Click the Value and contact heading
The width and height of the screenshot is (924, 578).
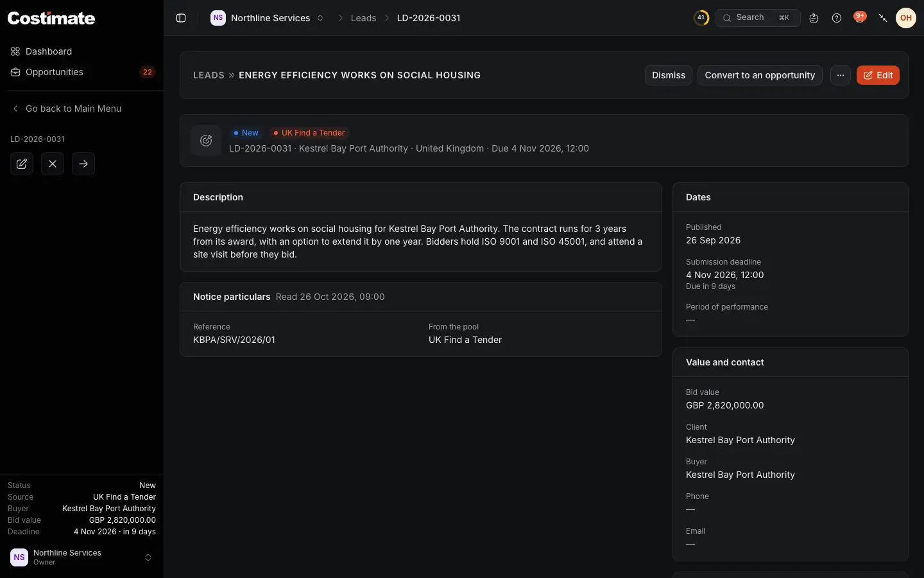coord(725,362)
